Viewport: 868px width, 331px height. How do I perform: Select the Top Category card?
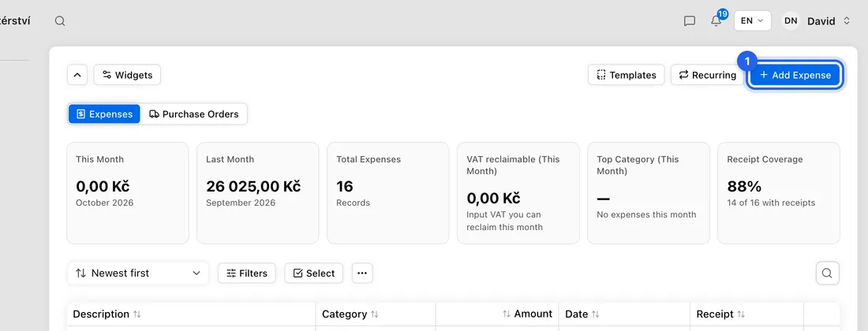[648, 193]
